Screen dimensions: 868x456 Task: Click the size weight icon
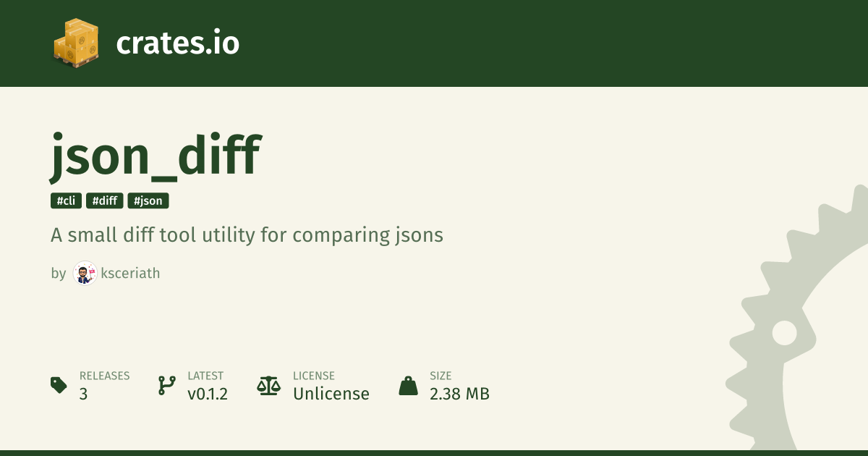click(x=409, y=385)
